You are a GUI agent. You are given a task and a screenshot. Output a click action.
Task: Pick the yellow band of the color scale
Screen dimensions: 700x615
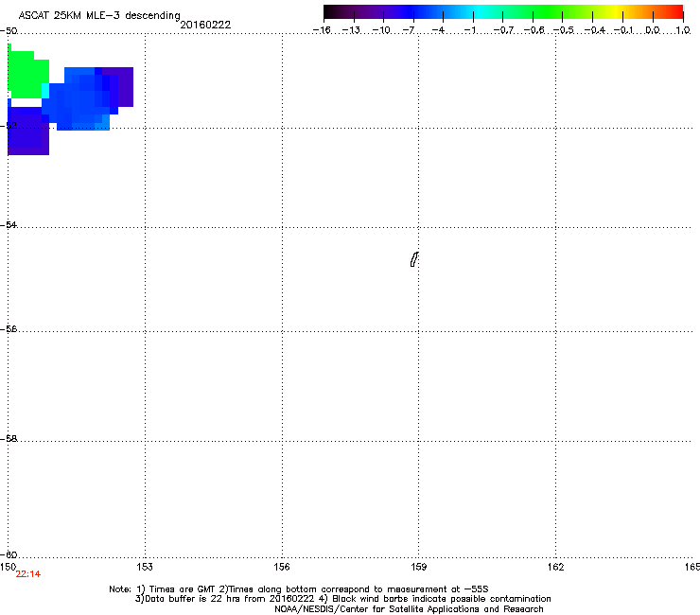616,12
